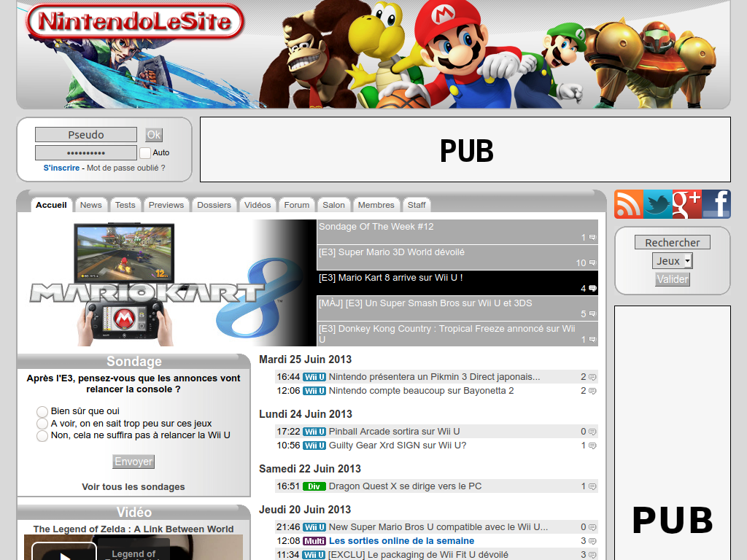Open the Vidéos tab
The height and width of the screenshot is (560, 747).
tap(258, 205)
